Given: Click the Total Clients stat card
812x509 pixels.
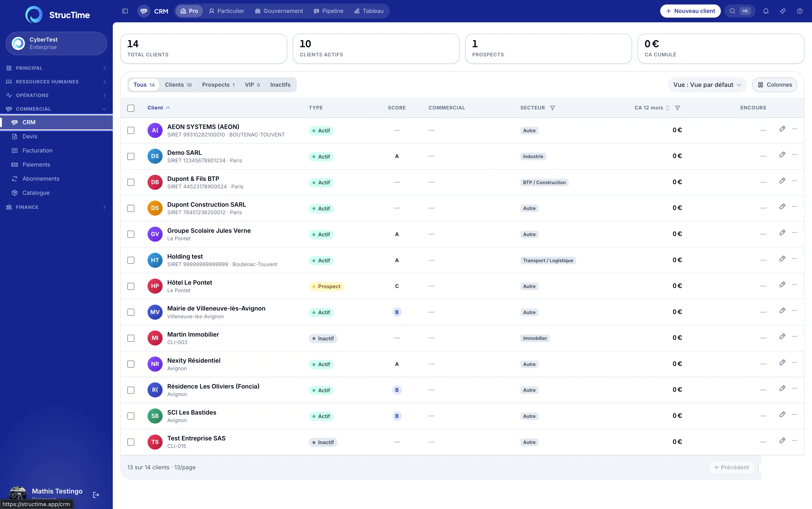Looking at the screenshot, I should [x=204, y=48].
